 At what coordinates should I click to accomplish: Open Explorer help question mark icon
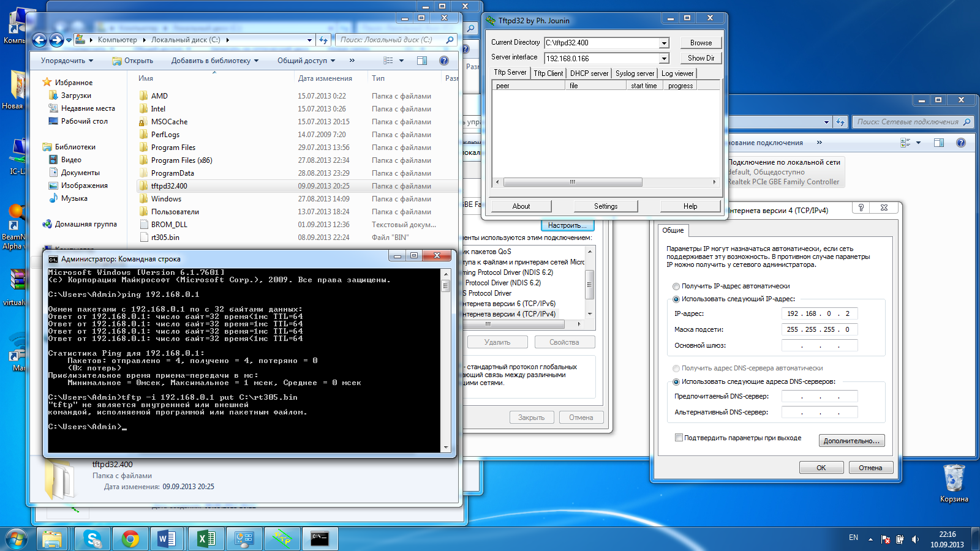(x=444, y=61)
